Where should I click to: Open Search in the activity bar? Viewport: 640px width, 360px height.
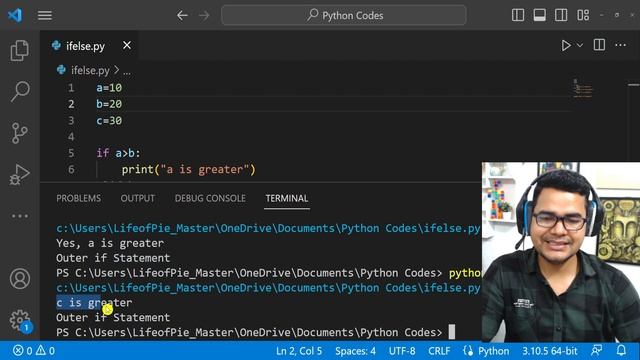point(20,91)
